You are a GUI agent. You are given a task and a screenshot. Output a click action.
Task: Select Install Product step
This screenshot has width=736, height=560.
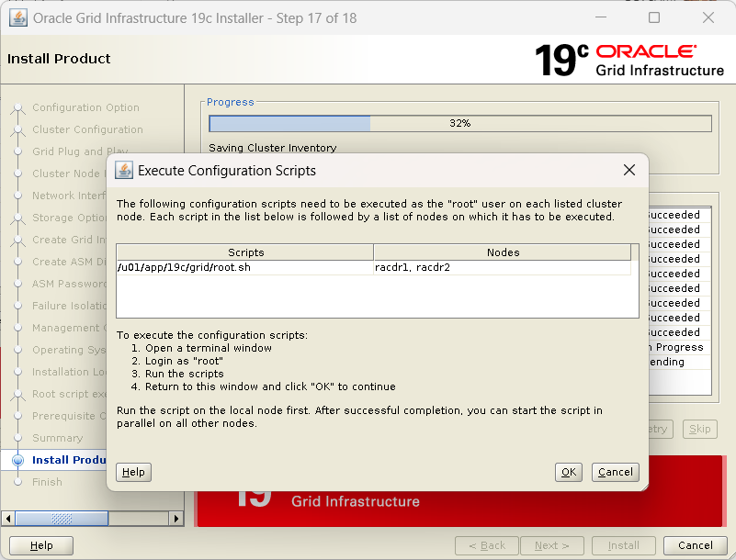tap(69, 460)
